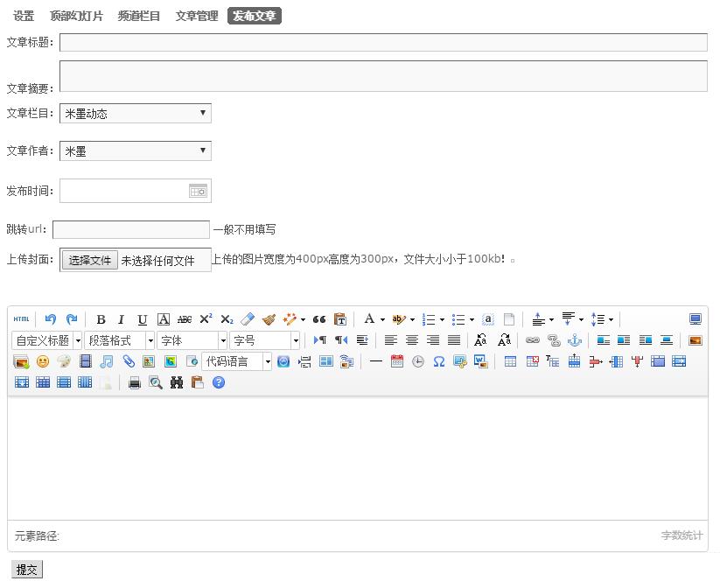Insert music using the note icon
Screen dimensions: 720x588
tap(107, 361)
